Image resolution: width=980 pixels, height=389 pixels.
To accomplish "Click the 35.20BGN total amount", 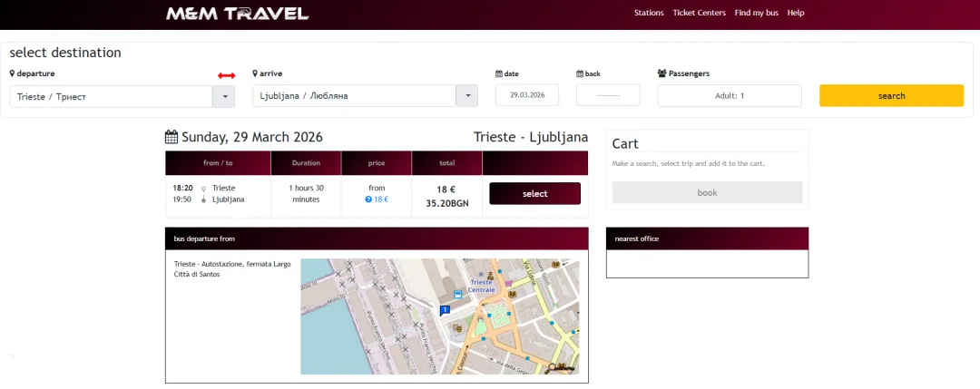I will [x=446, y=203].
